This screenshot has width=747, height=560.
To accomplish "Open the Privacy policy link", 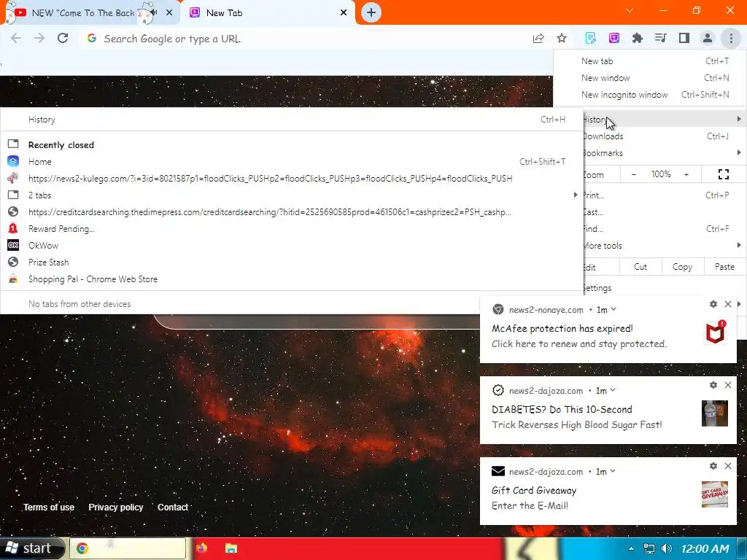I will pos(116,507).
